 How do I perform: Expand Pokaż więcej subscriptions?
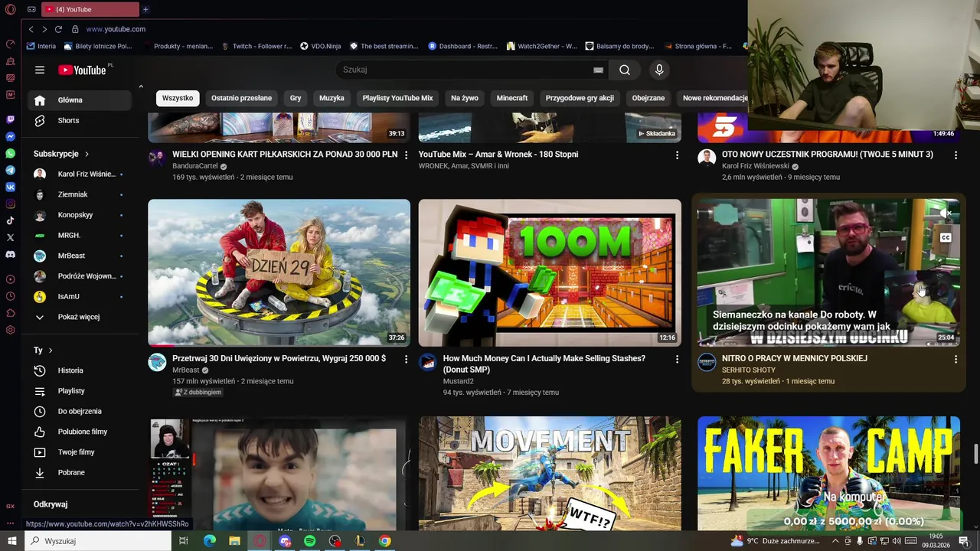click(79, 317)
